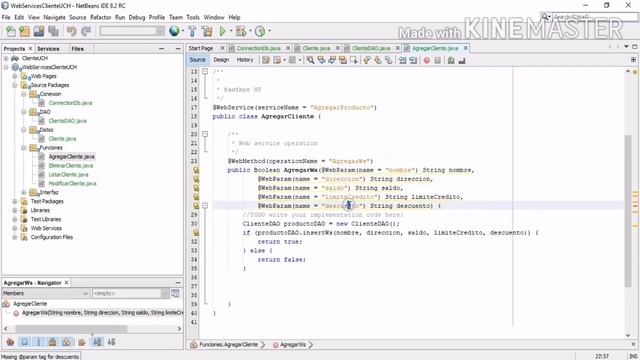Open the Refactor menu
This screenshot has height=360, width=640.
(100, 17)
